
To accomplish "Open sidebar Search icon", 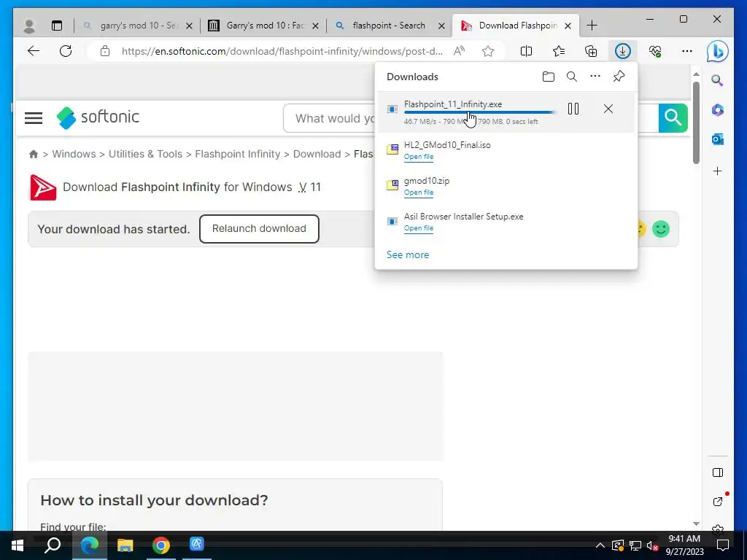I will click(718, 80).
